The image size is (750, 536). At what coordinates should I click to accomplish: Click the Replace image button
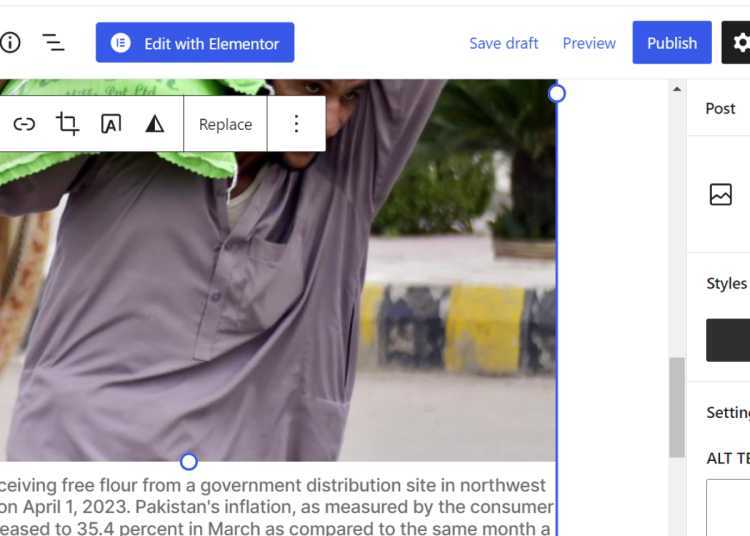pyautogui.click(x=225, y=124)
